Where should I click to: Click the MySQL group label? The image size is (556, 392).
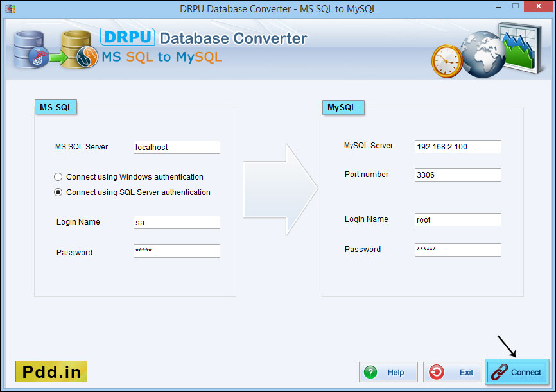coord(343,107)
